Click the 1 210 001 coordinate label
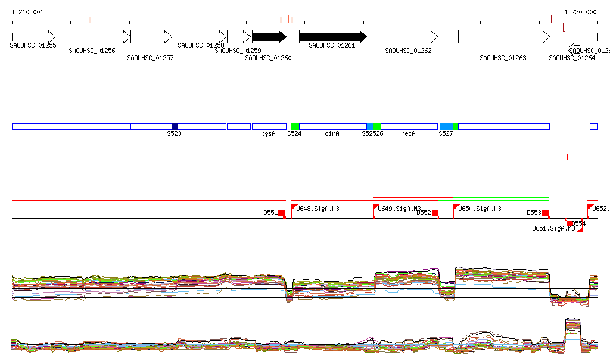Image resolution: width=610 pixels, height=364 pixels. (27, 12)
